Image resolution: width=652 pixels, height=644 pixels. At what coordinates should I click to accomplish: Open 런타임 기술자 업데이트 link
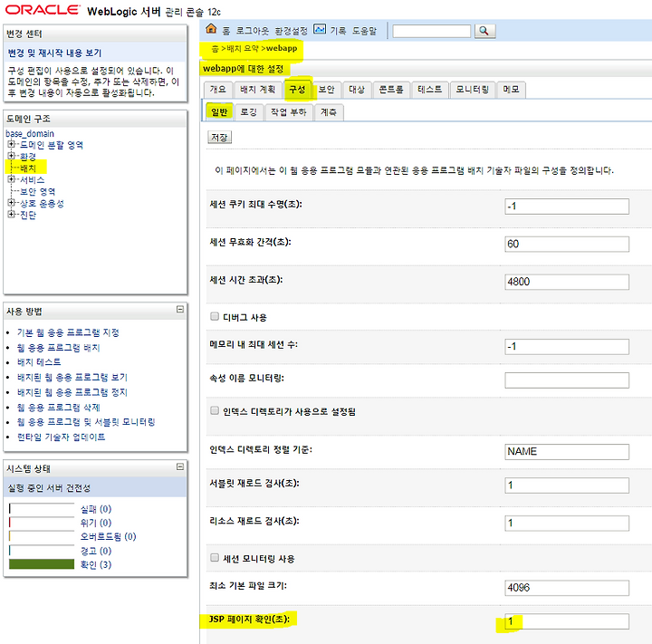(x=62, y=437)
